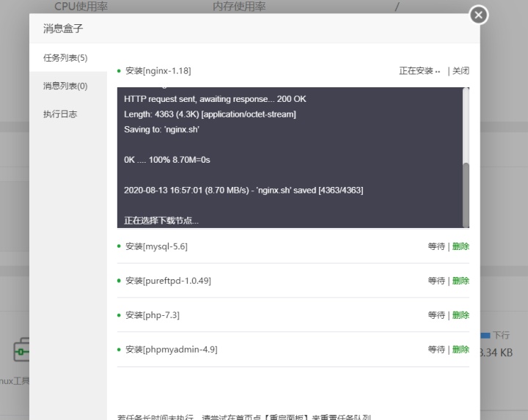Viewport: 528px width, 420px height.
Task: Click the log line 'Saving to: nginx.sh'
Action: pos(161,130)
